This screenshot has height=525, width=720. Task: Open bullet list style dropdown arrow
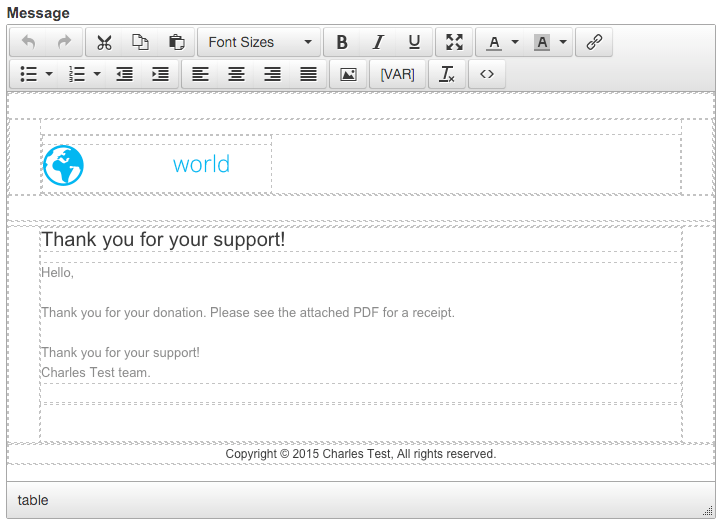pyautogui.click(x=49, y=74)
